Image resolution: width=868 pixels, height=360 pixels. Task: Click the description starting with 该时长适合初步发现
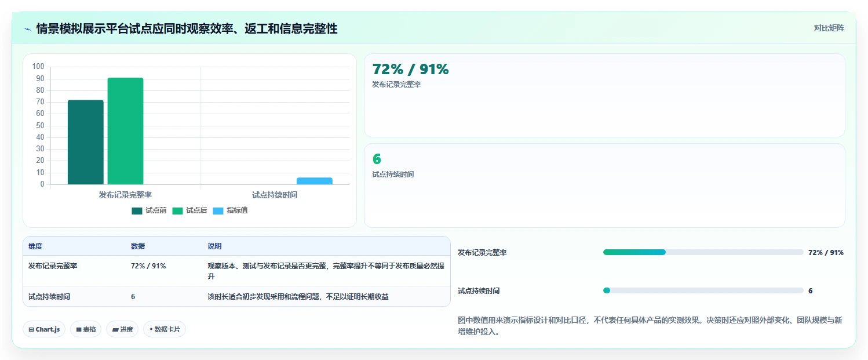[298, 297]
